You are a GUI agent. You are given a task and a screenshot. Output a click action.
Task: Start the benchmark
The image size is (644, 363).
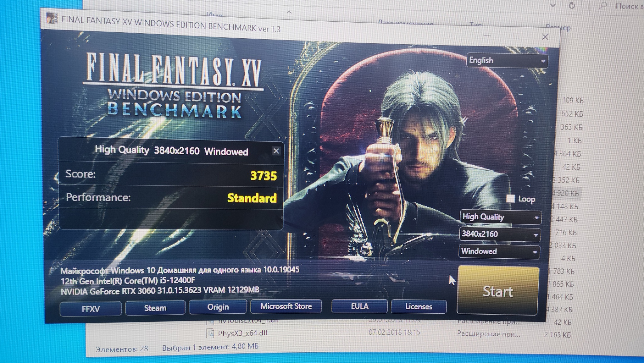click(x=498, y=291)
